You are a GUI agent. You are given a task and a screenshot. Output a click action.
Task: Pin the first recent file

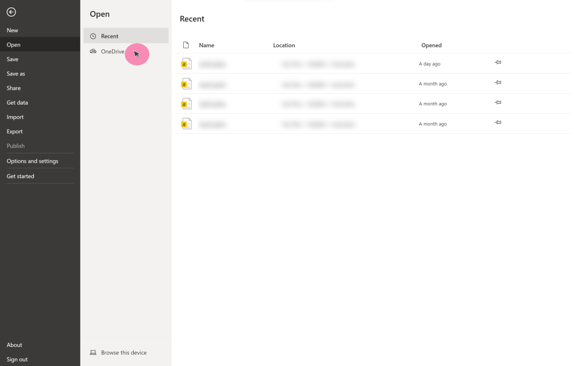497,61
